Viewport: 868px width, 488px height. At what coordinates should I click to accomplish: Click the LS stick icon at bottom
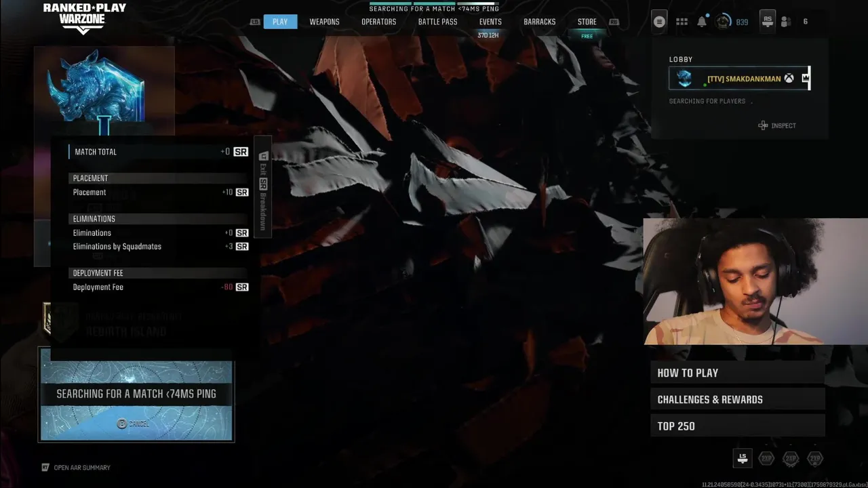pos(743,459)
